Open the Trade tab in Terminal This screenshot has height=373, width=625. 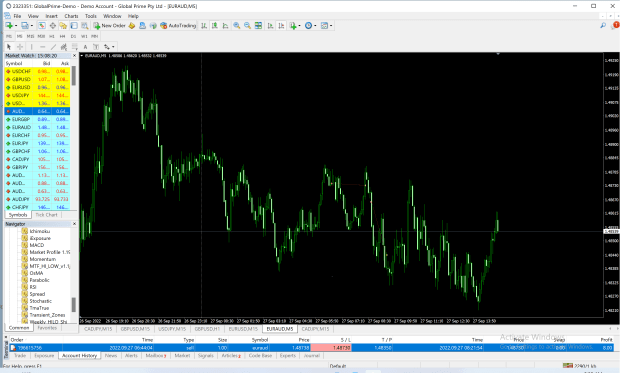click(x=20, y=355)
